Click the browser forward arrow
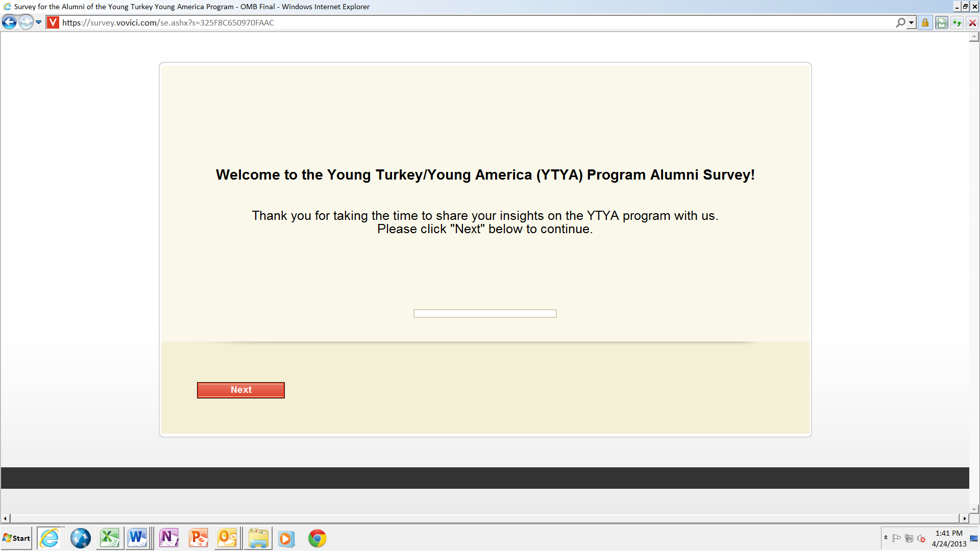 (x=26, y=22)
